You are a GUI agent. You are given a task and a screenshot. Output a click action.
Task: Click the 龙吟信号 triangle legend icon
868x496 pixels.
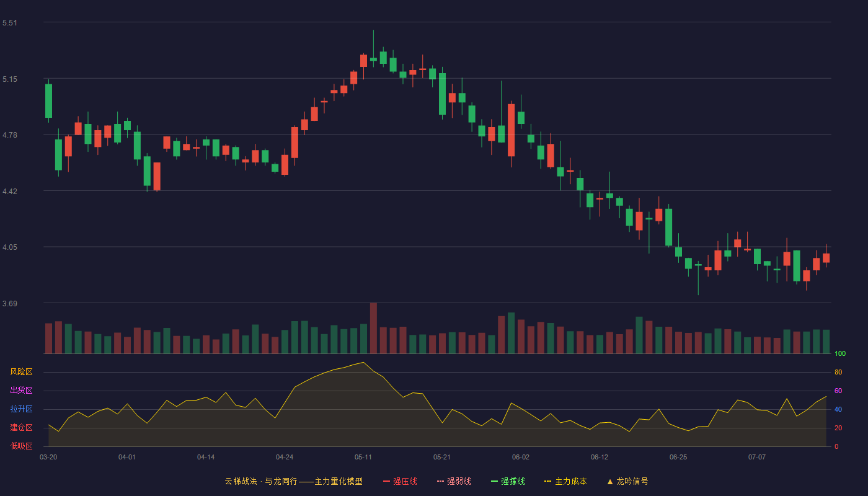point(610,481)
